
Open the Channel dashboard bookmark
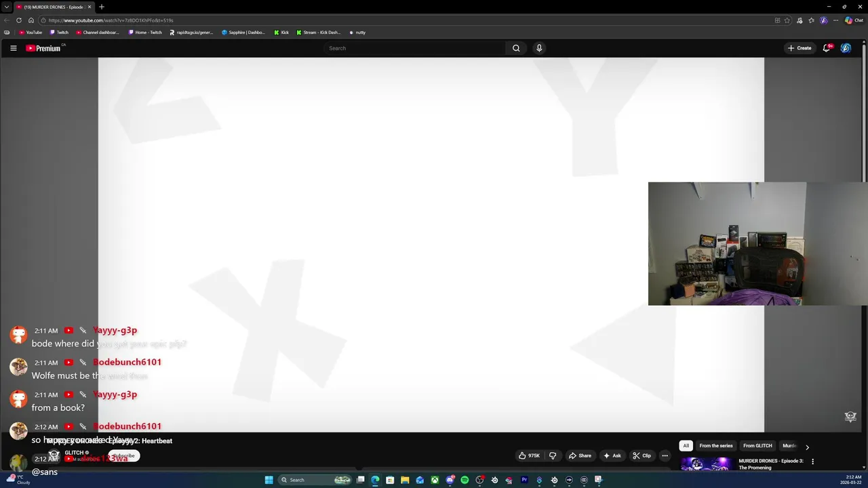tap(98, 33)
